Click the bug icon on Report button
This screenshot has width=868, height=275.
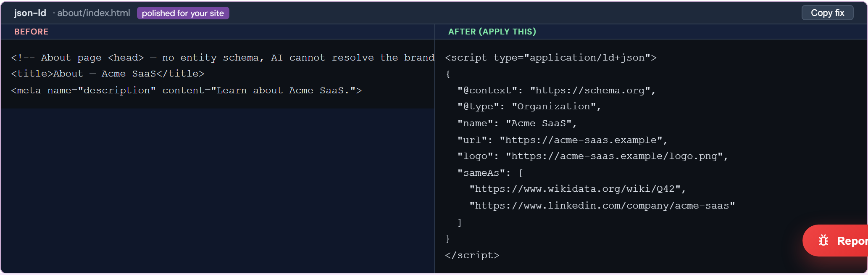click(x=823, y=241)
